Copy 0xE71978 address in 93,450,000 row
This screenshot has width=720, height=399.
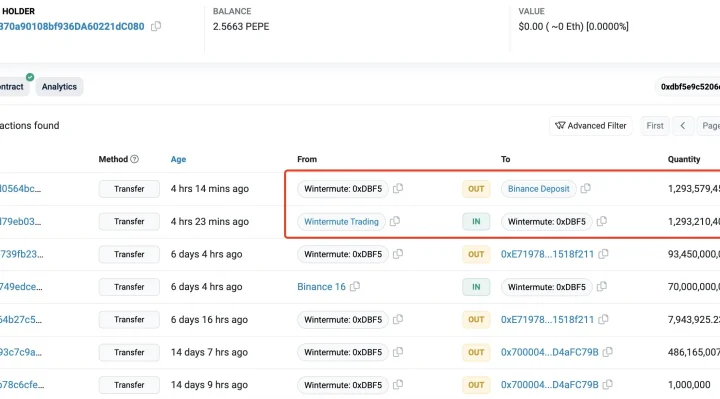[x=603, y=254]
